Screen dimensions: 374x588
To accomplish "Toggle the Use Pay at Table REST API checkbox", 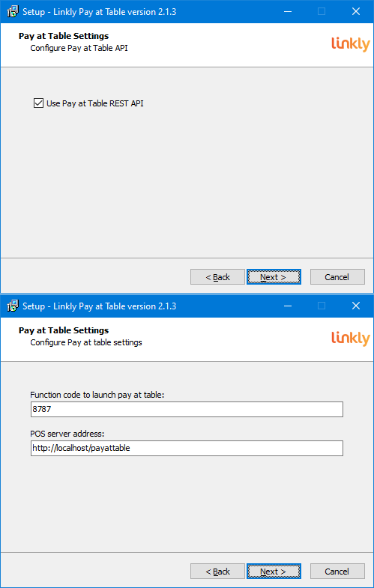I will coord(38,103).
